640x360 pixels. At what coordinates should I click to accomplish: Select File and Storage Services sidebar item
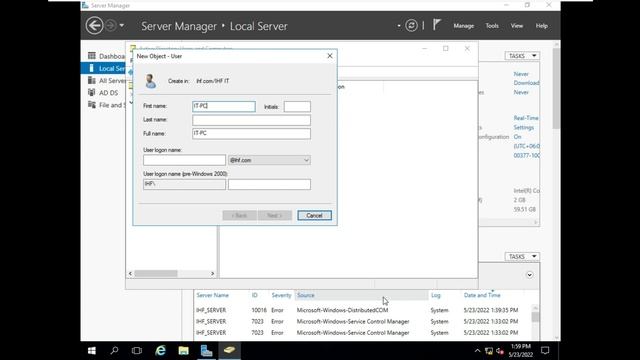(107, 105)
